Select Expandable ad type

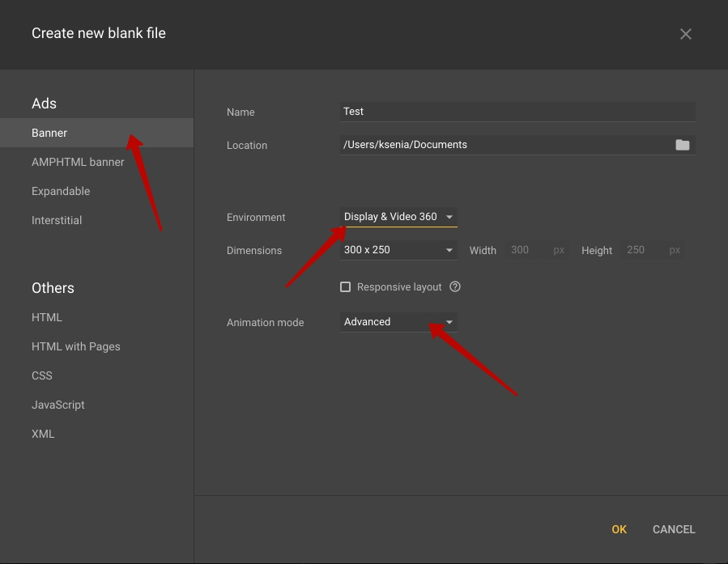[x=61, y=191]
